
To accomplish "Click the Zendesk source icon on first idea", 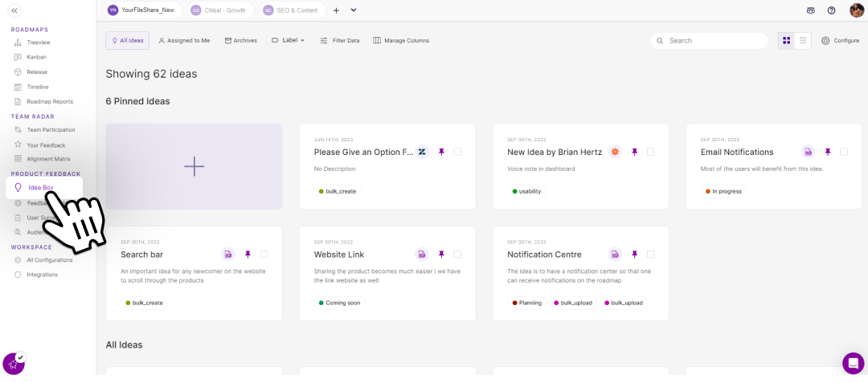I will (422, 152).
